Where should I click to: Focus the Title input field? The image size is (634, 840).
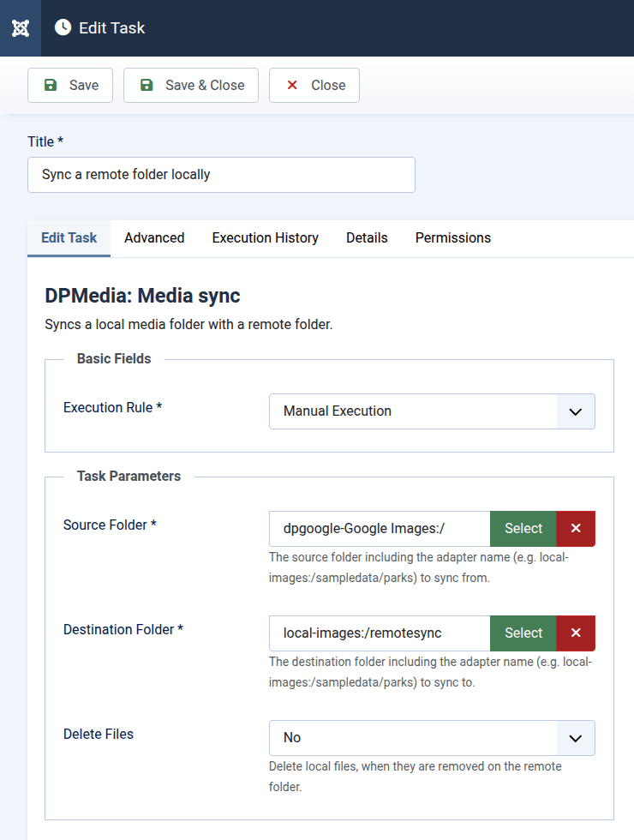[x=221, y=174]
